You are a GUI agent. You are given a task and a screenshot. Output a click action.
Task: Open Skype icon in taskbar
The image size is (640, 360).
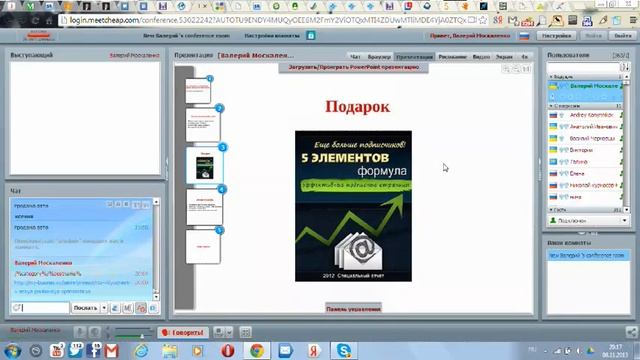[x=344, y=351]
